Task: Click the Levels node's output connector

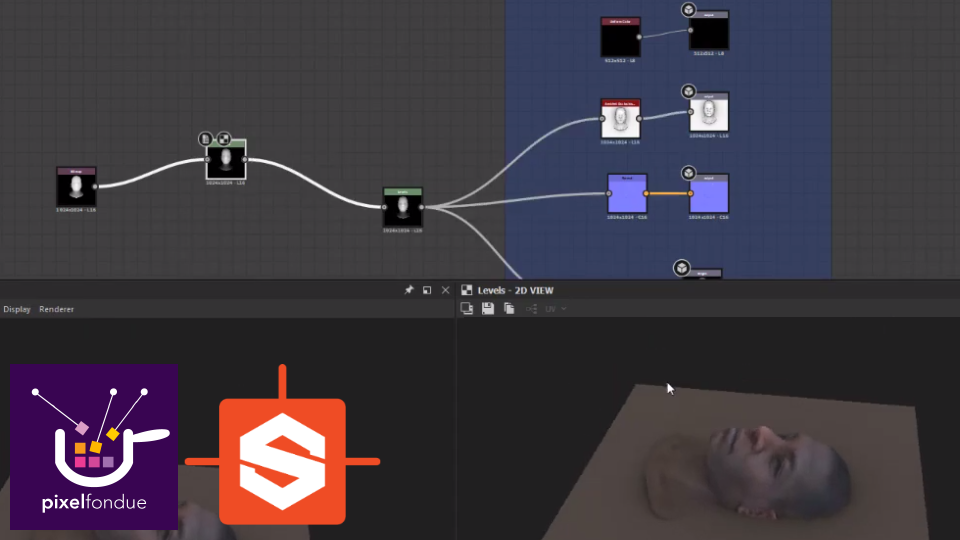Action: 421,208
